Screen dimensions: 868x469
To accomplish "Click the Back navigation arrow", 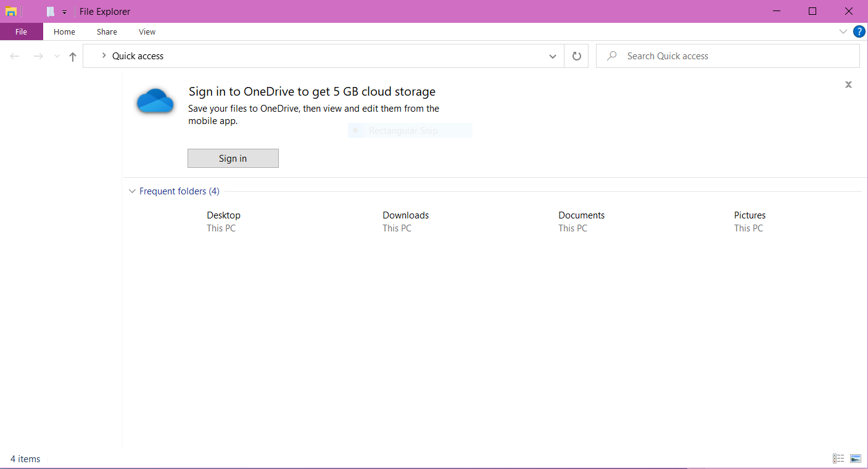I will [15, 56].
